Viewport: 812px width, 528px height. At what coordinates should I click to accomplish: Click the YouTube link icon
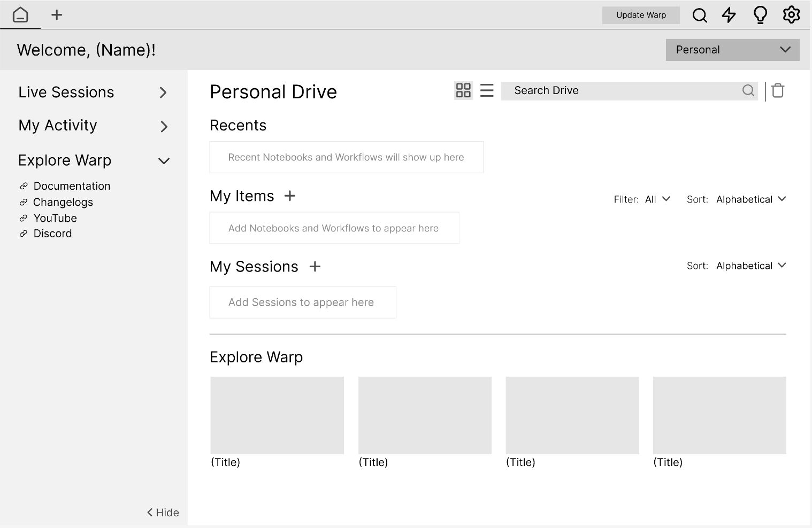pyautogui.click(x=24, y=218)
